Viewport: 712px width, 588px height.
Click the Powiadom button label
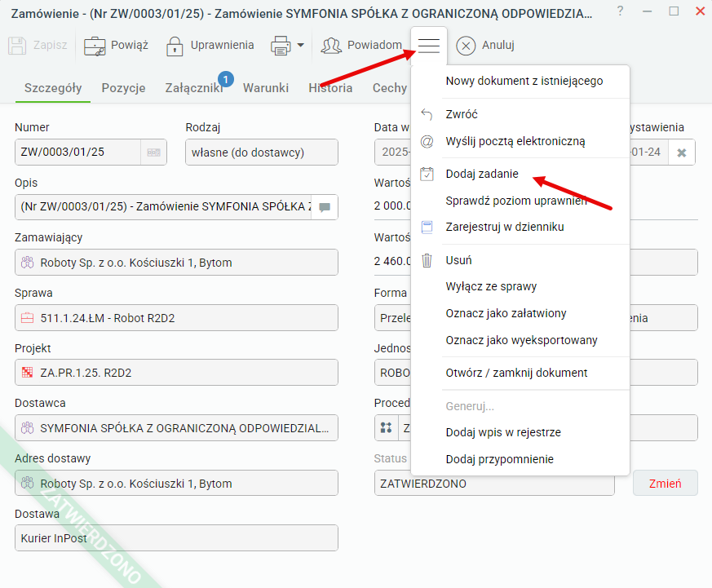[374, 45]
